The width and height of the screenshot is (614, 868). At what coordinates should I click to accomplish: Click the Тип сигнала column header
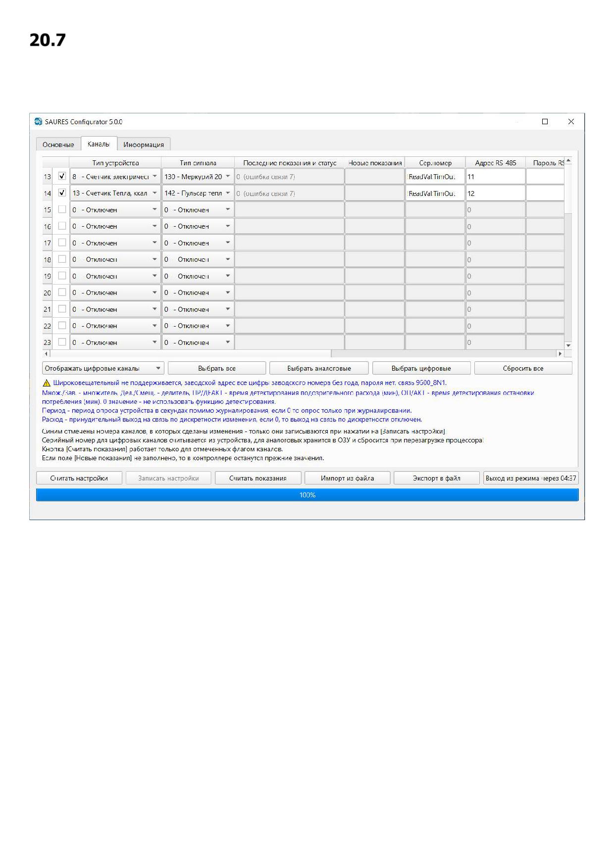(198, 163)
